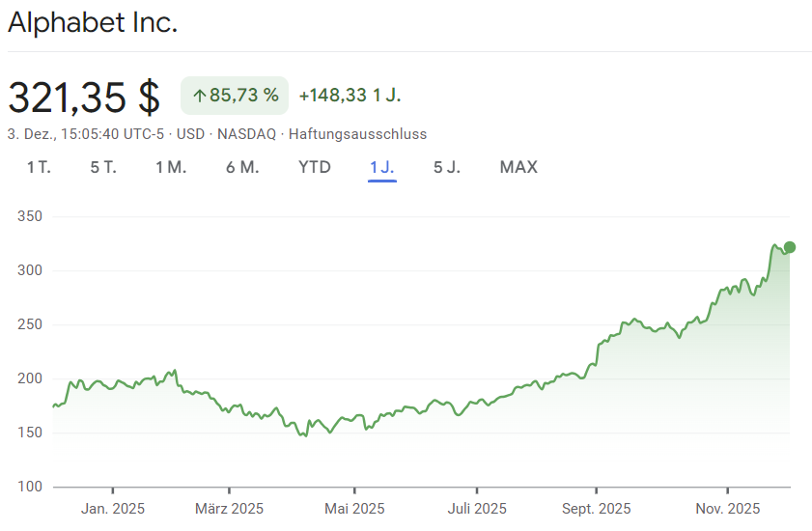Click the Sept. 2025 axis label
The image size is (812, 531).
click(x=596, y=509)
